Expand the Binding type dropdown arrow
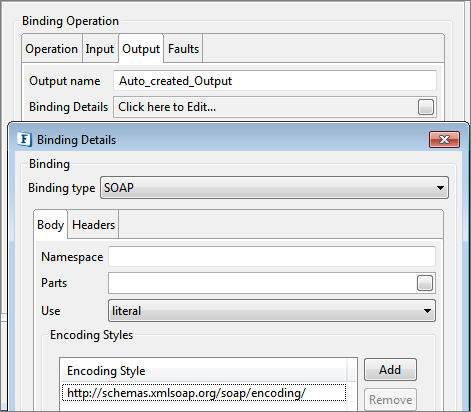 click(x=440, y=188)
